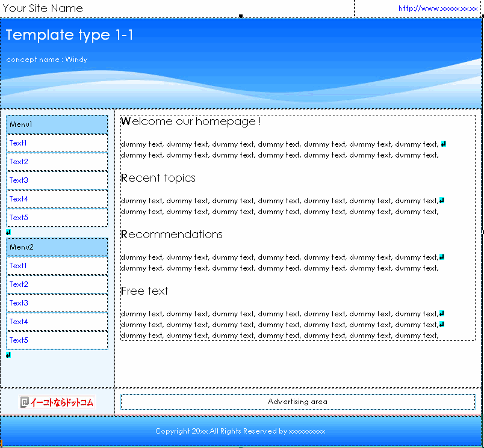
Task: Open Text3 link under Menu1
Action: coord(19,180)
